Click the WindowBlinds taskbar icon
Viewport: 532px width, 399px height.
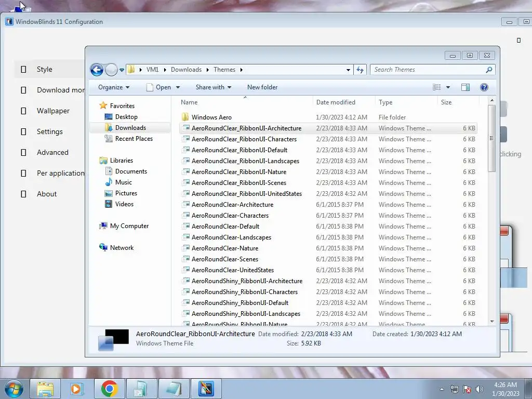pyautogui.click(x=206, y=389)
